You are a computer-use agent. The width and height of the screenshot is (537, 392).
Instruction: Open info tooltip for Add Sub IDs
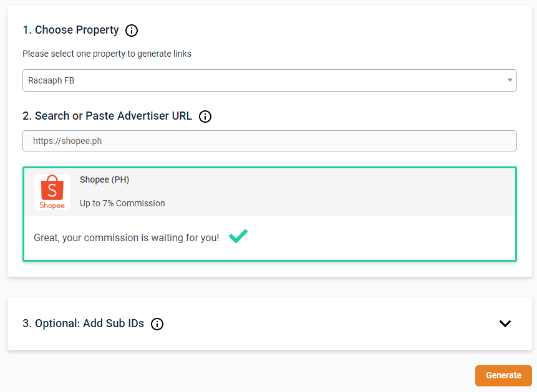click(x=157, y=323)
